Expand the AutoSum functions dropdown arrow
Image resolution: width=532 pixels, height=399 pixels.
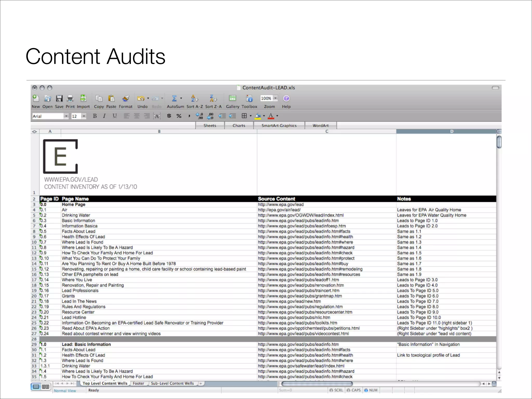tap(181, 98)
